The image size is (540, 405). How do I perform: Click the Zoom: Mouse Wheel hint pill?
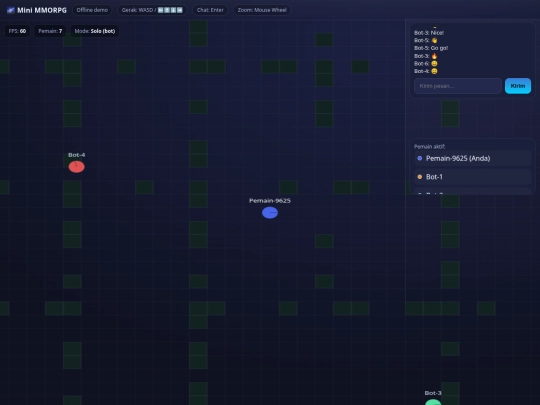tap(262, 10)
